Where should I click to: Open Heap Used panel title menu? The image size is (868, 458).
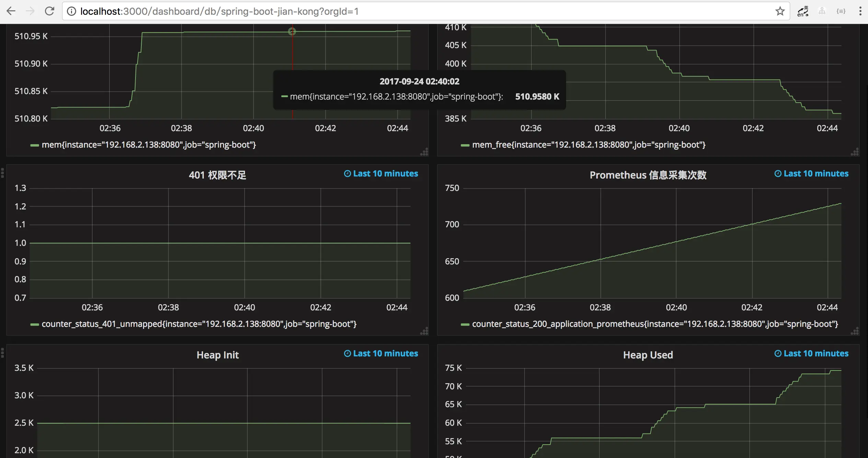click(648, 355)
